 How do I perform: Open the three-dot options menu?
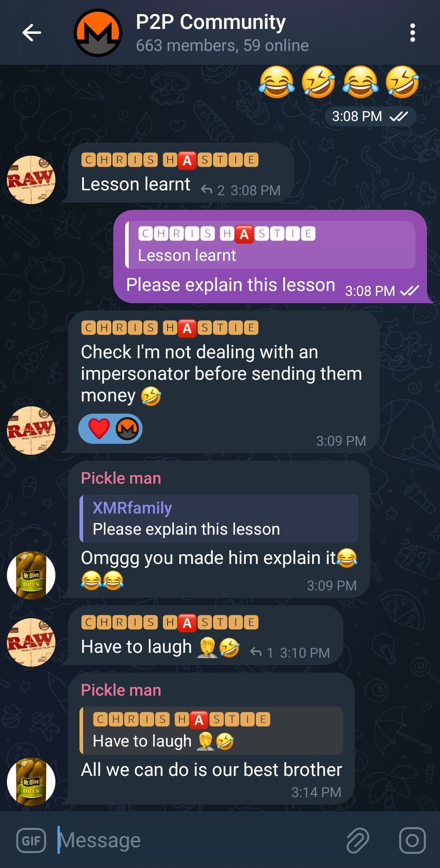pos(412,33)
